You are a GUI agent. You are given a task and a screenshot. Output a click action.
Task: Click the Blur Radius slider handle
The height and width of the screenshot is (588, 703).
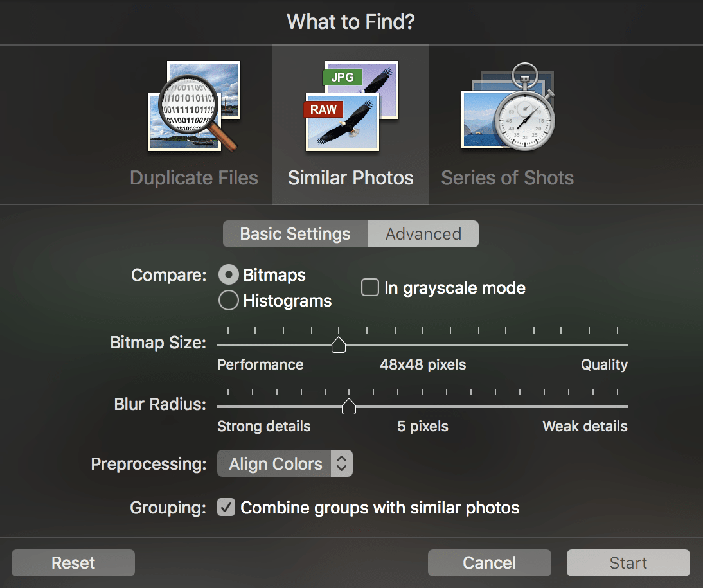pyautogui.click(x=349, y=407)
